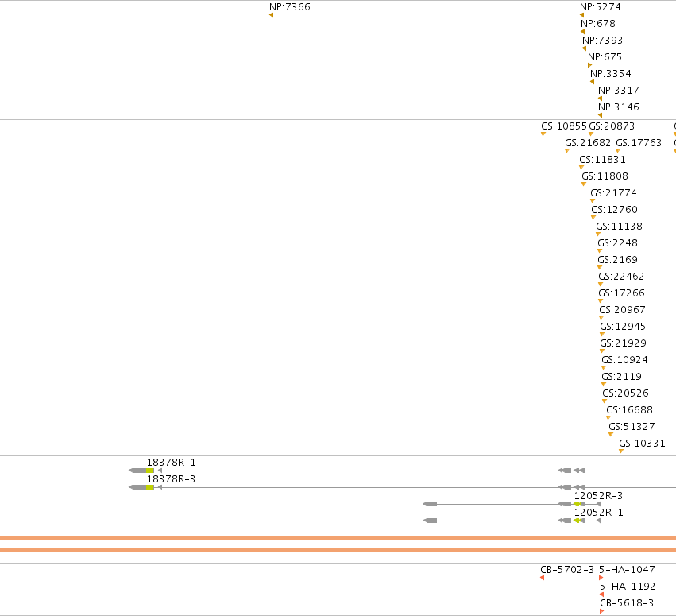The width and height of the screenshot is (676, 616).
Task: Click the triangle marker under GS:21682
Action: click(567, 150)
